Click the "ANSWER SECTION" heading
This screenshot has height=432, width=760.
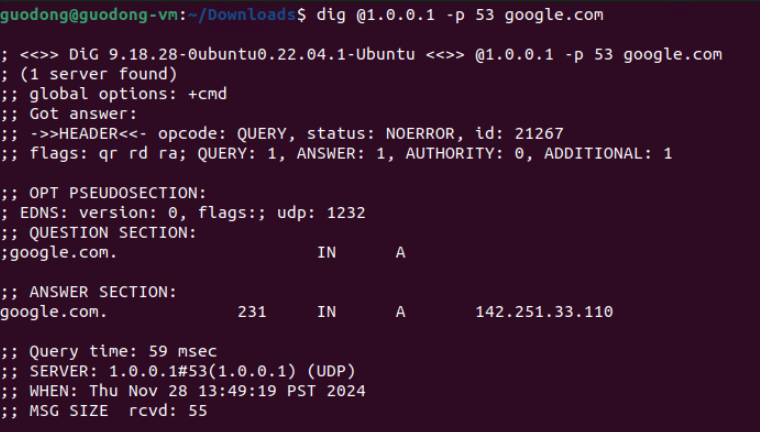[98, 292]
